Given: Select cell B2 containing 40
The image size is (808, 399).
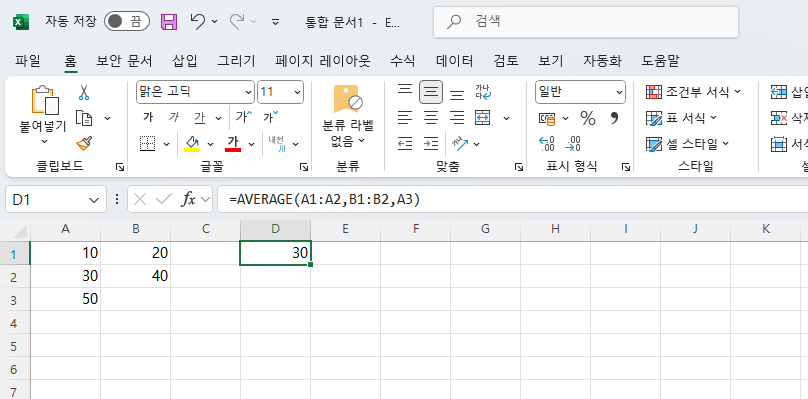Looking at the screenshot, I should click(136, 276).
